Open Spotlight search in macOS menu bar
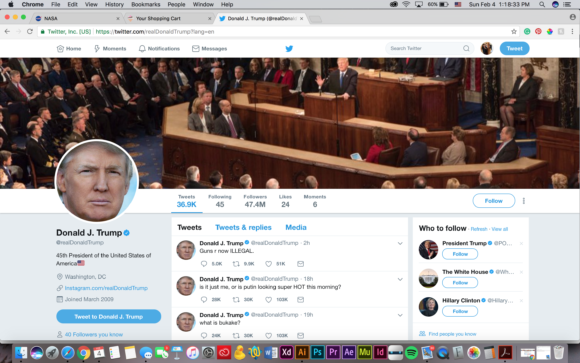Image resolution: width=580 pixels, height=363 pixels. pos(542,4)
